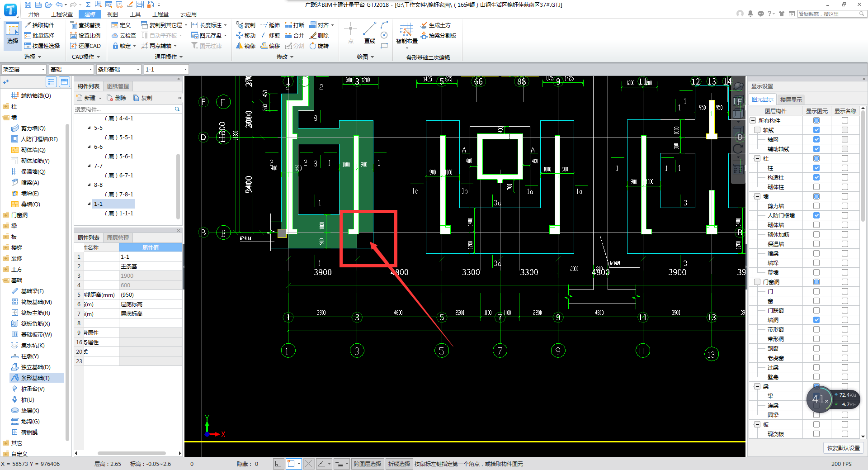Select the 直线 line drawing tool

pos(370,33)
